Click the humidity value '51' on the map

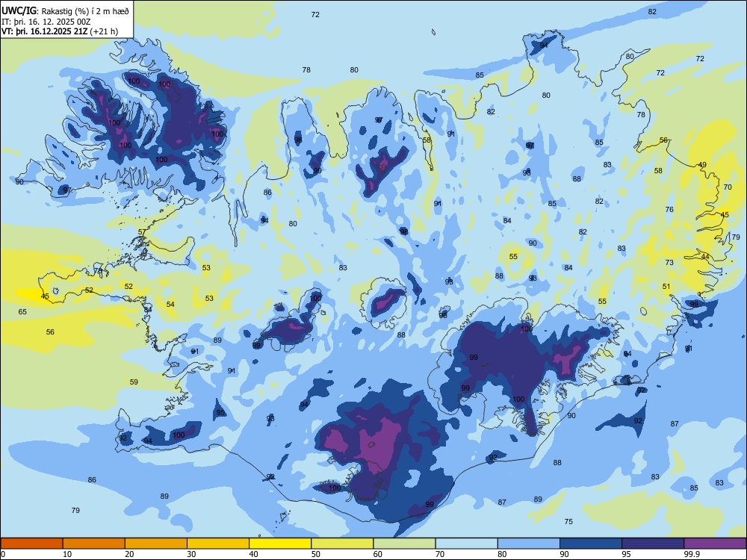coord(666,286)
